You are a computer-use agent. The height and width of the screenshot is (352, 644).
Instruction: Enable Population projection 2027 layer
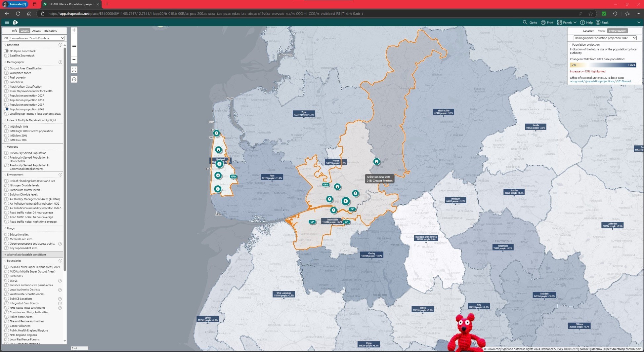[x=7, y=96]
